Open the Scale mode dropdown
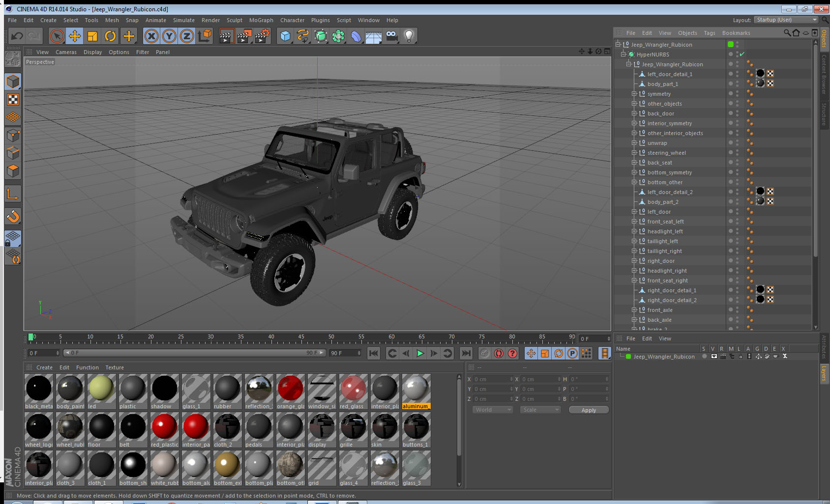The height and width of the screenshot is (504, 830). [x=540, y=410]
